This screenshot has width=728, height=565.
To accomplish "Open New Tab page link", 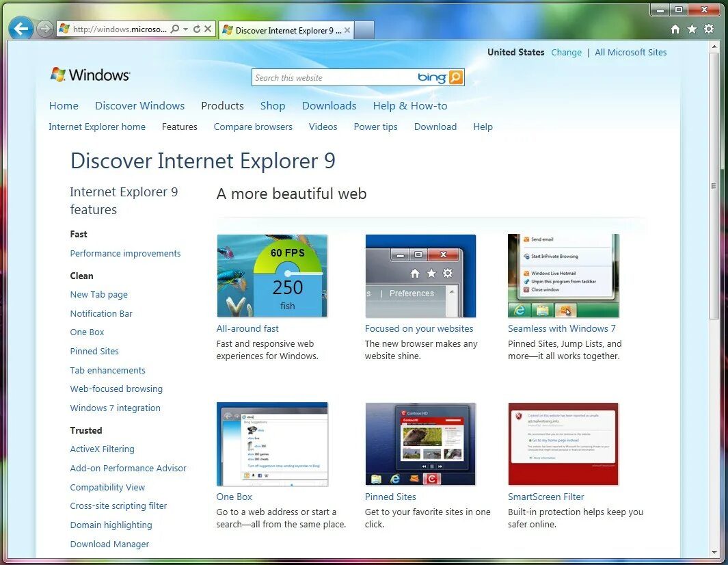I will [x=99, y=295].
